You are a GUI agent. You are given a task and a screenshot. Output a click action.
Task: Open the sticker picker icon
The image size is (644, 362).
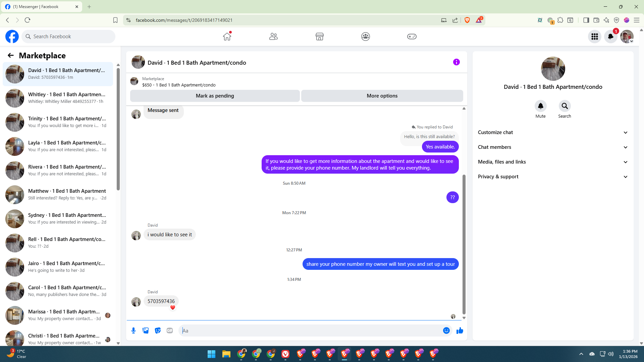(158, 330)
